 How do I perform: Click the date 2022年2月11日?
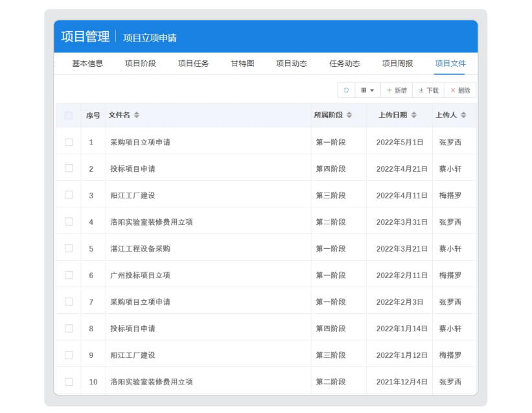click(x=402, y=275)
